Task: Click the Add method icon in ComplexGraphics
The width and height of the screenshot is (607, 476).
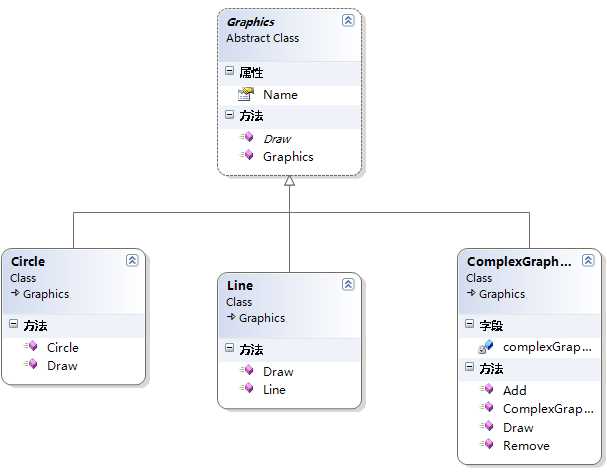Action: (486, 390)
